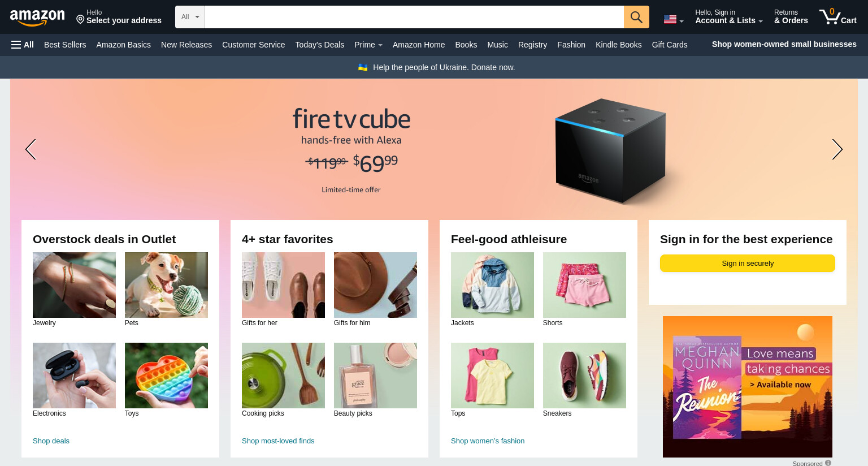Select Gift Cards in navigation bar
This screenshot has height=466, width=868.
[670, 45]
